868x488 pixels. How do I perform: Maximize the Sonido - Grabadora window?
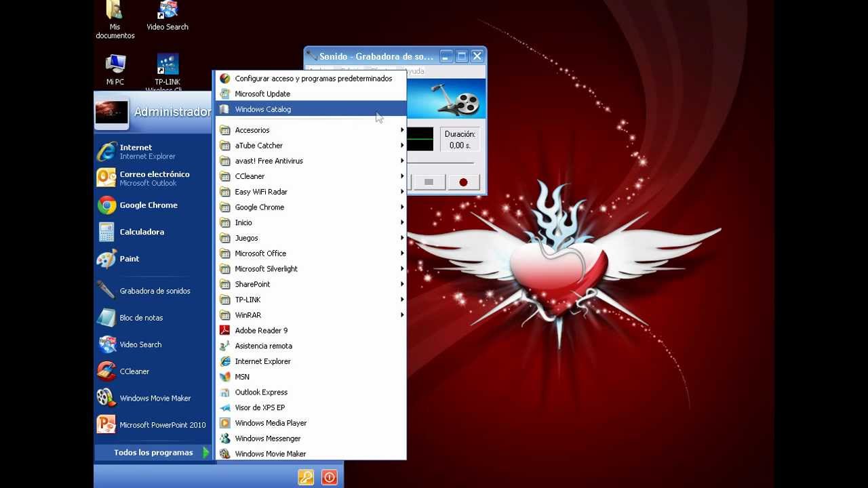pyautogui.click(x=462, y=56)
